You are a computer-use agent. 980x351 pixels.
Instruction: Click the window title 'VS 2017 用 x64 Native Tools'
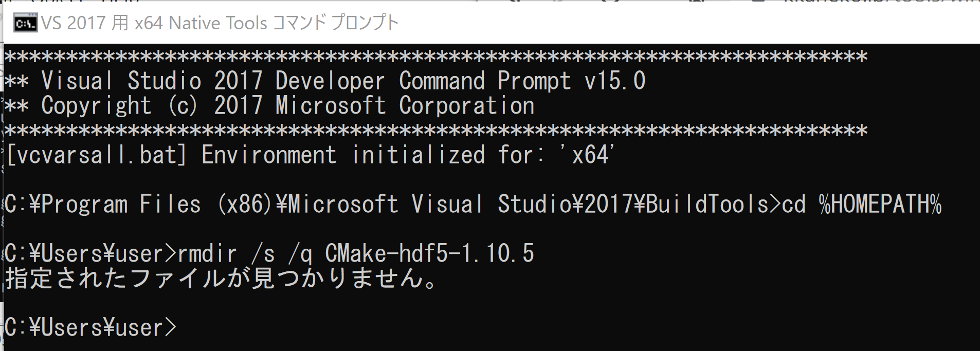[154, 23]
